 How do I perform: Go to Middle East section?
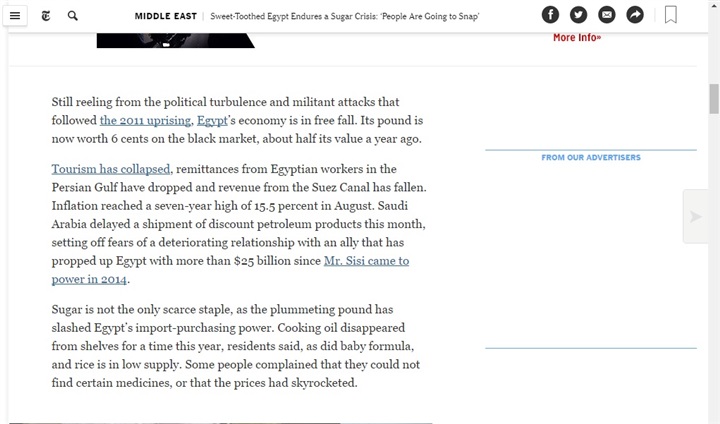click(165, 16)
